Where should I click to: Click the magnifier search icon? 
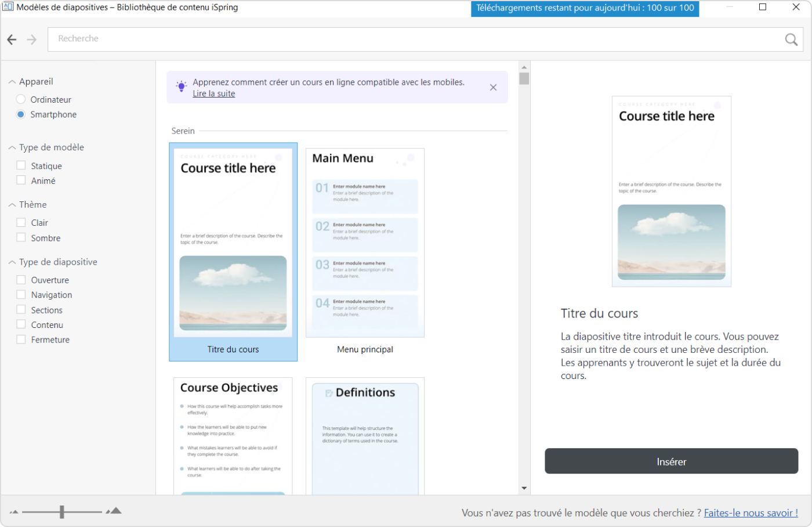click(791, 39)
